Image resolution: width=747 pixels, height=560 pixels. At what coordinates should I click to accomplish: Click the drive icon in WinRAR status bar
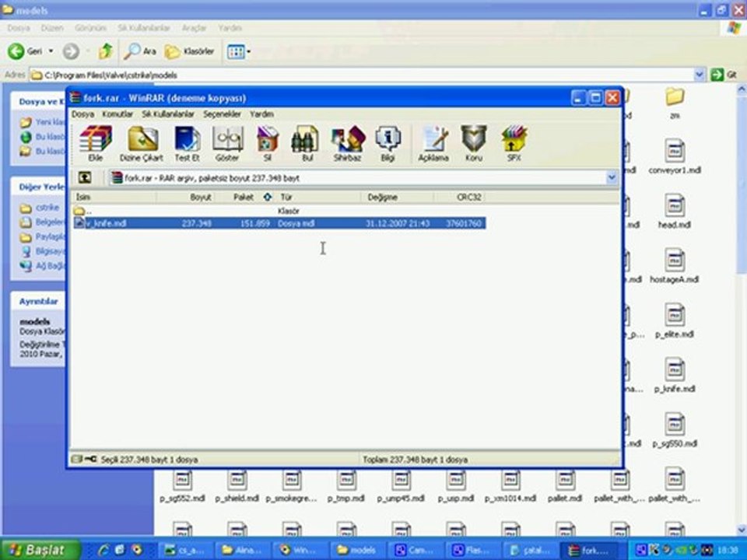coord(77,459)
